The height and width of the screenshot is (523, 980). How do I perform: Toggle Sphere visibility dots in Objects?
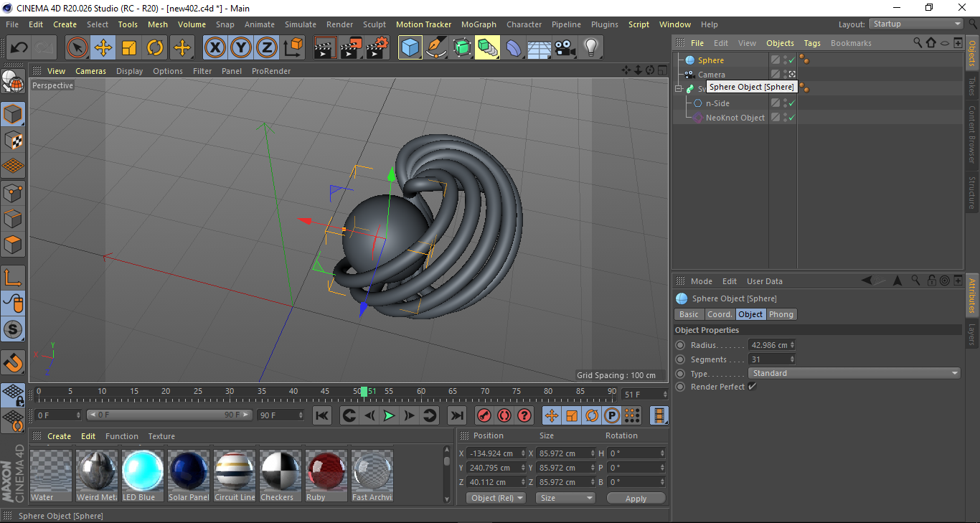784,60
